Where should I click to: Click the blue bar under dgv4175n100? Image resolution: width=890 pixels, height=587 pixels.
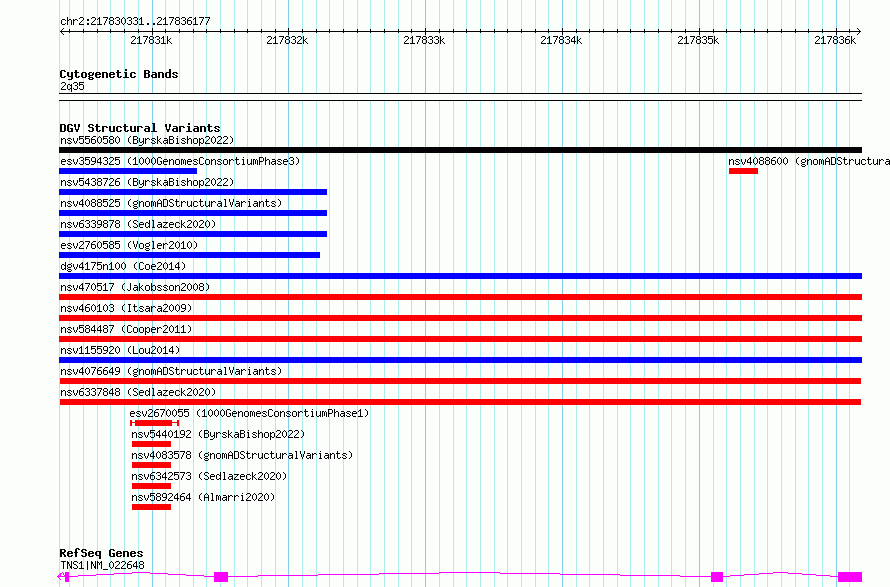pos(460,276)
